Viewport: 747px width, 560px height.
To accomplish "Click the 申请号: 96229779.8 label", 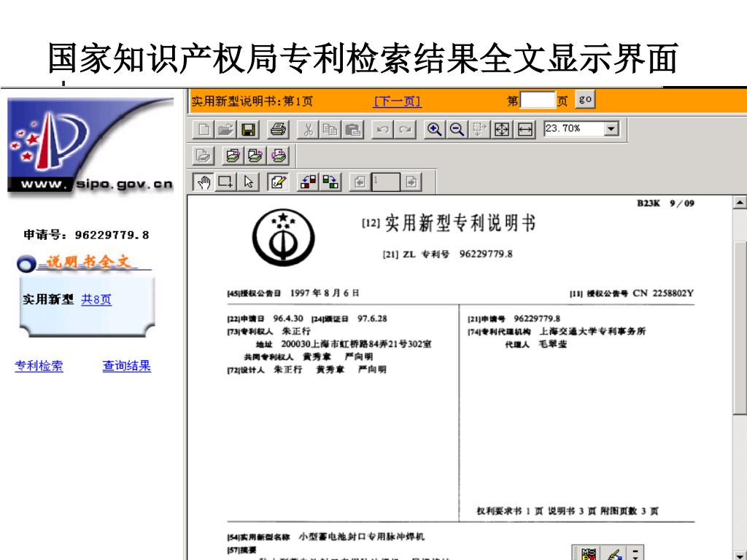I will tap(86, 235).
